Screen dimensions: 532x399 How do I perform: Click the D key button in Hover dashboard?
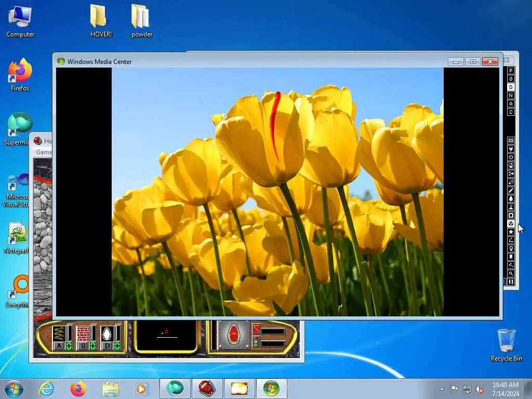pyautogui.click(x=108, y=345)
